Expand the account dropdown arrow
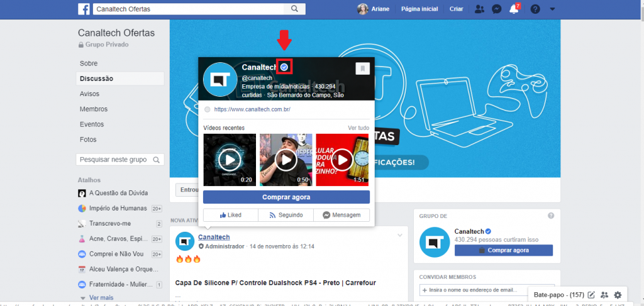This screenshot has width=644, height=306. 552,9
